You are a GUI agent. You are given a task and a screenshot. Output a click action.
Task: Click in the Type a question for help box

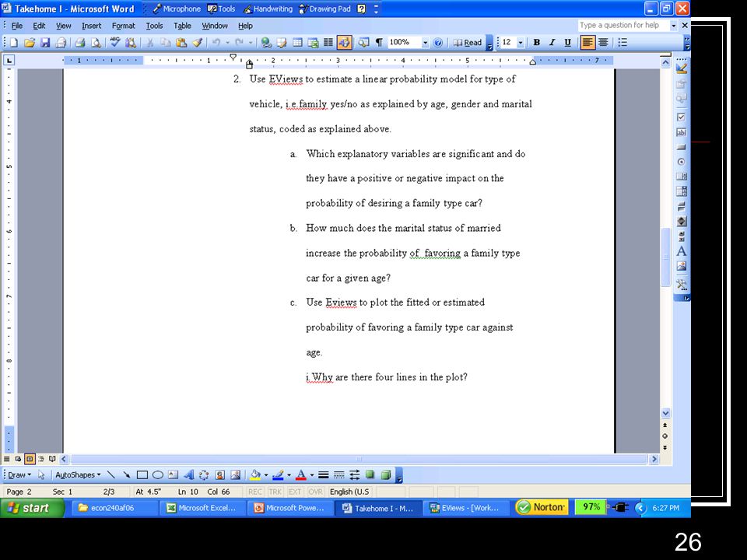(x=623, y=25)
